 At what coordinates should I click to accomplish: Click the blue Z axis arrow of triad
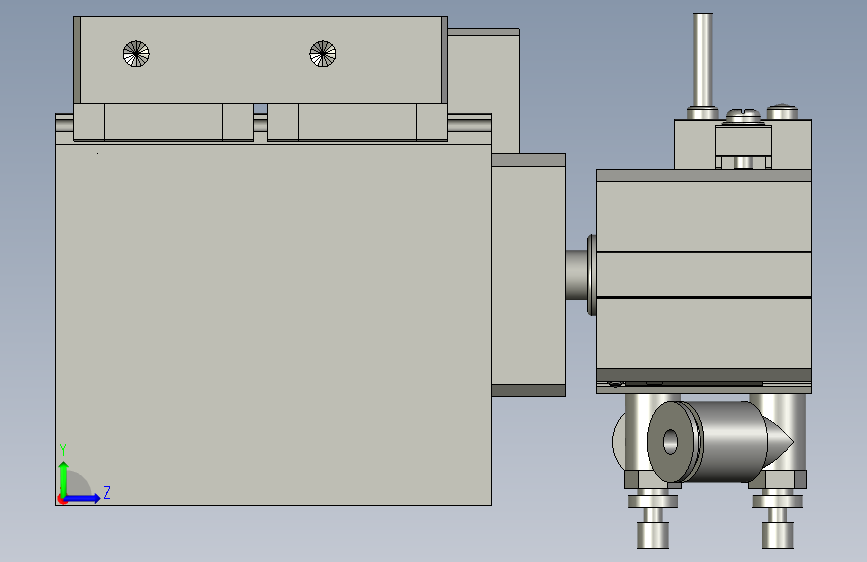83,498
